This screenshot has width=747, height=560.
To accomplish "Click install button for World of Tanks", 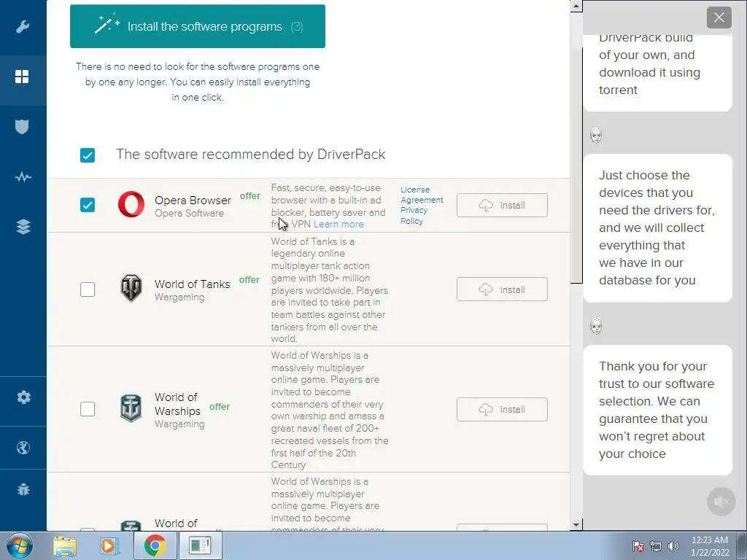I will click(502, 289).
